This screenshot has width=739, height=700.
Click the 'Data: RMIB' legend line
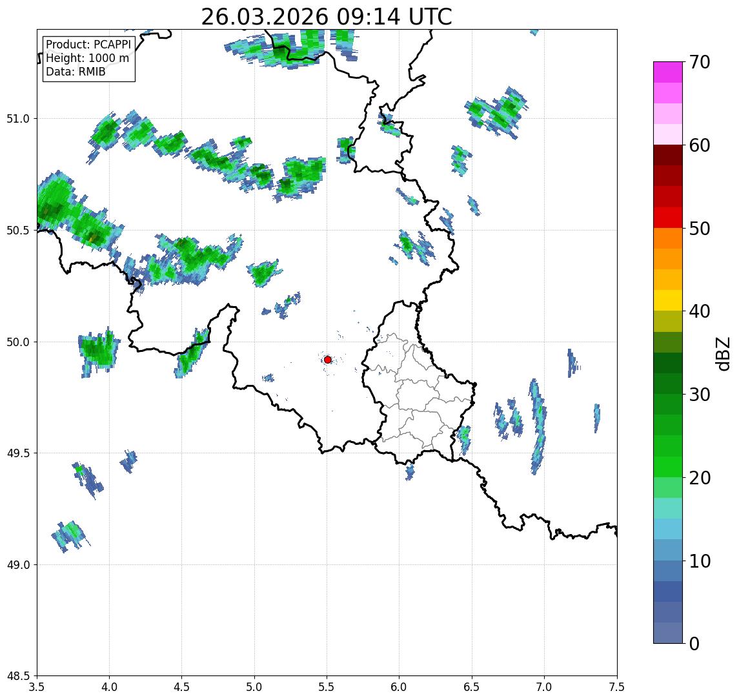[x=76, y=72]
